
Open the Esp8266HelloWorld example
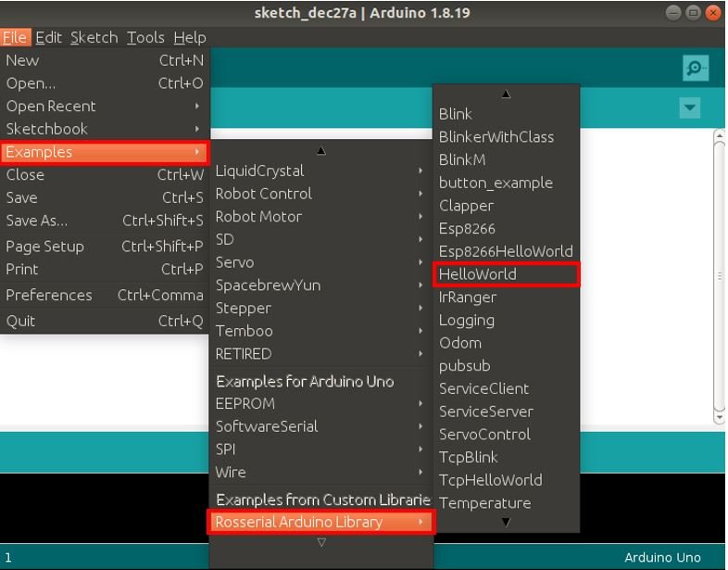506,251
